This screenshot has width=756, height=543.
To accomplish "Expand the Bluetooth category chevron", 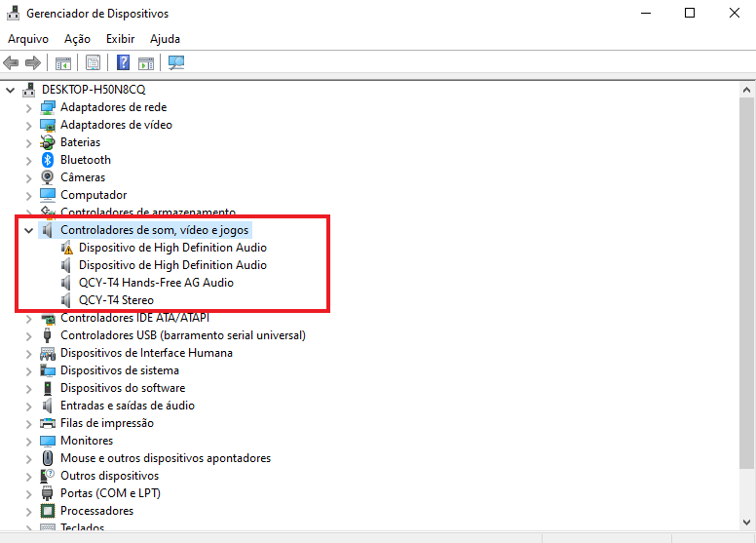I will (x=29, y=160).
